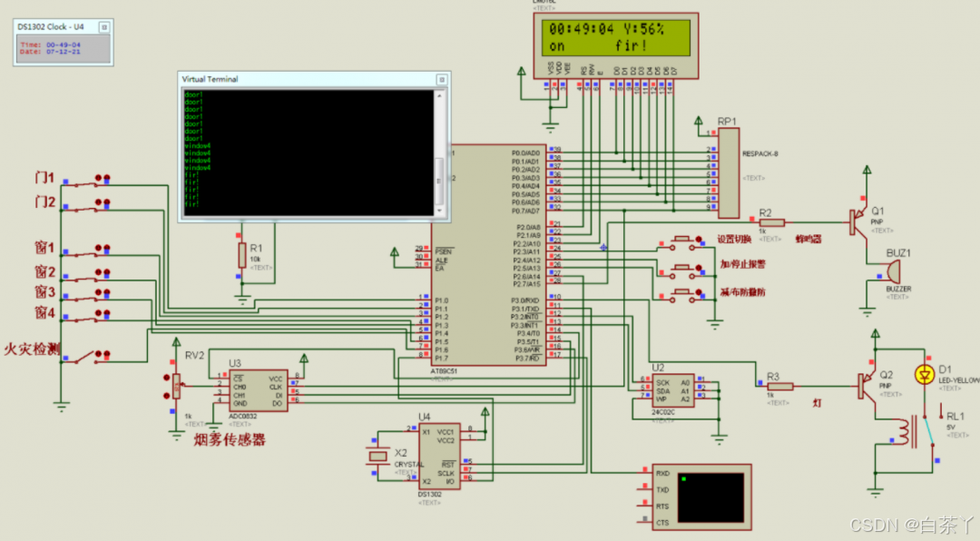980x541 pixels.
Task: Close the DS1302 Clock popup window
Action: point(104,27)
